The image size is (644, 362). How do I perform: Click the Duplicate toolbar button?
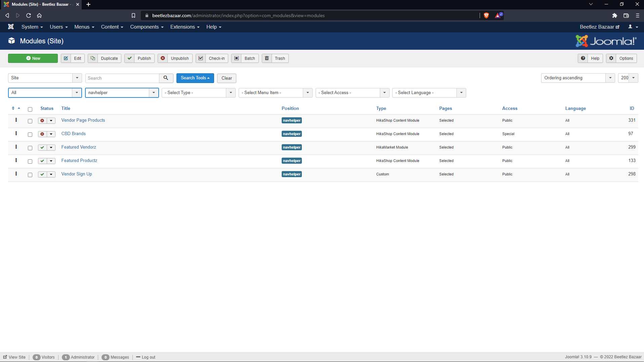click(105, 58)
